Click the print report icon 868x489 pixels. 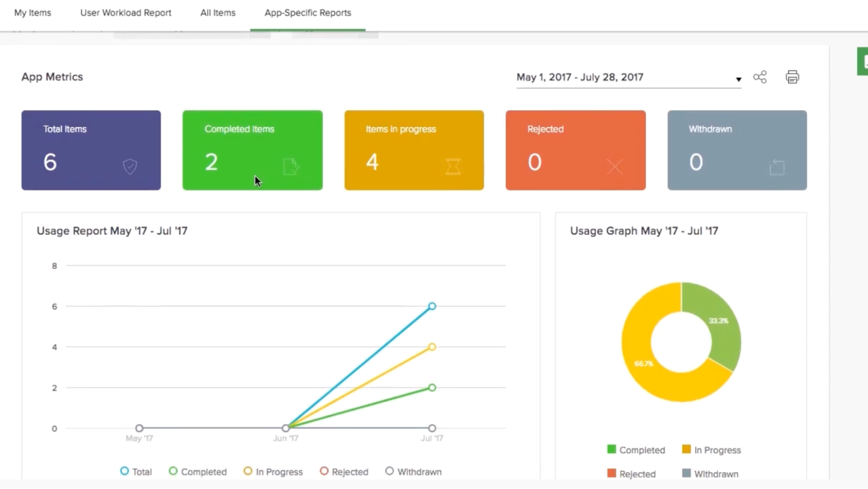[x=792, y=77]
